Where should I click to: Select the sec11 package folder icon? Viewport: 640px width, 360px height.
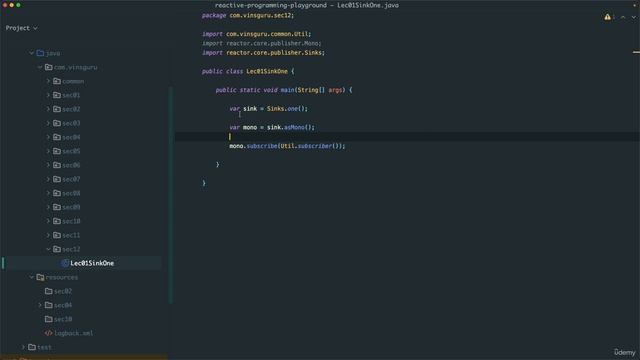coord(57,235)
